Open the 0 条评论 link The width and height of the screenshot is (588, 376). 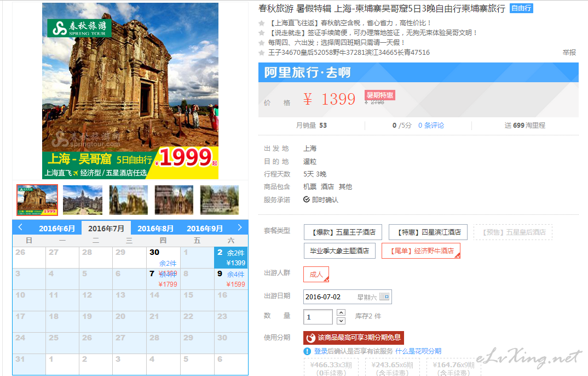[431, 126]
